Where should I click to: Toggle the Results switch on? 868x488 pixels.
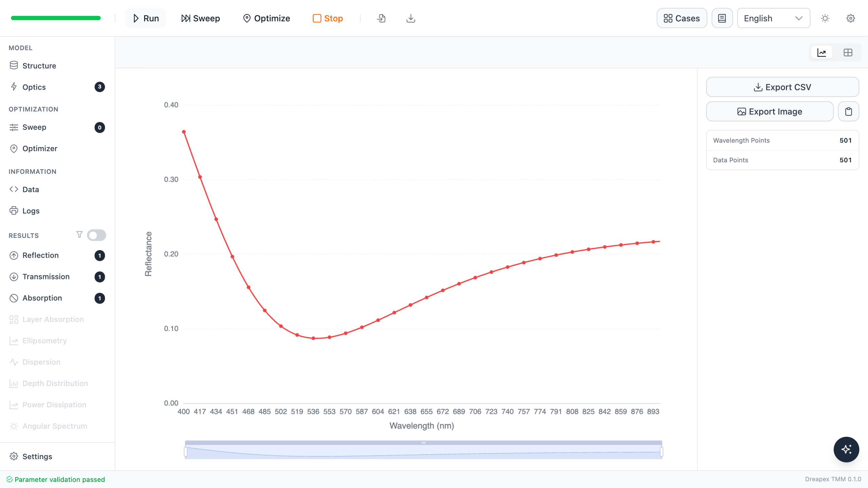[96, 235]
